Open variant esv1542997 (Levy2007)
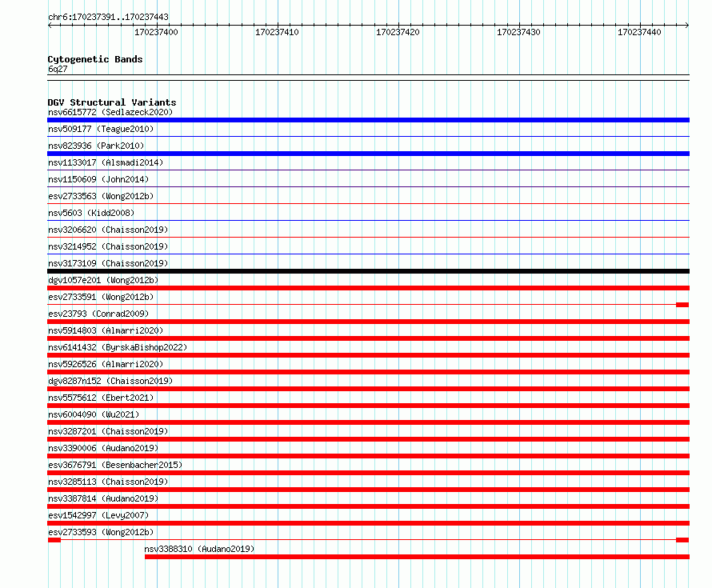This screenshot has width=712, height=588. (x=98, y=515)
